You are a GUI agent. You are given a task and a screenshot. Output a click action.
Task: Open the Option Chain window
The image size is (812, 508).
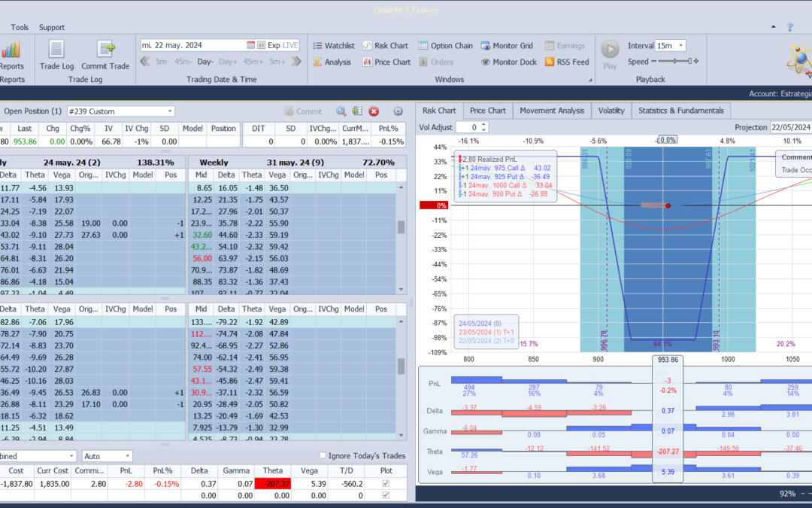(445, 46)
